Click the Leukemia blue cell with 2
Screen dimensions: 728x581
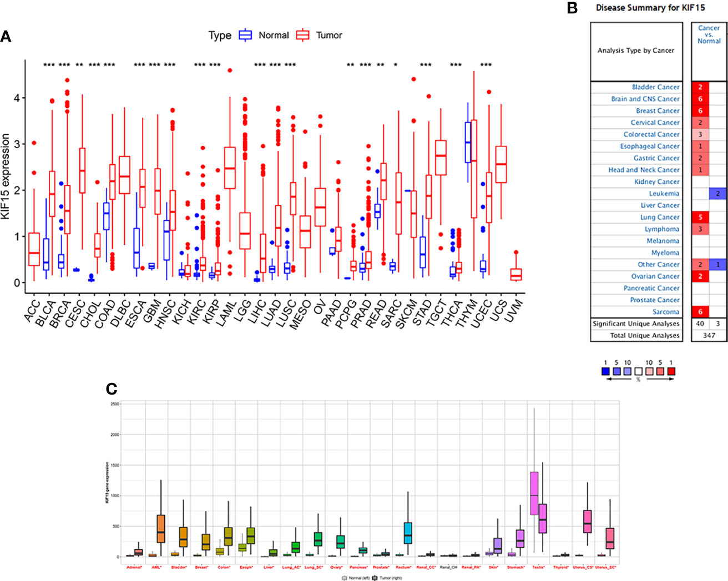[x=717, y=194]
